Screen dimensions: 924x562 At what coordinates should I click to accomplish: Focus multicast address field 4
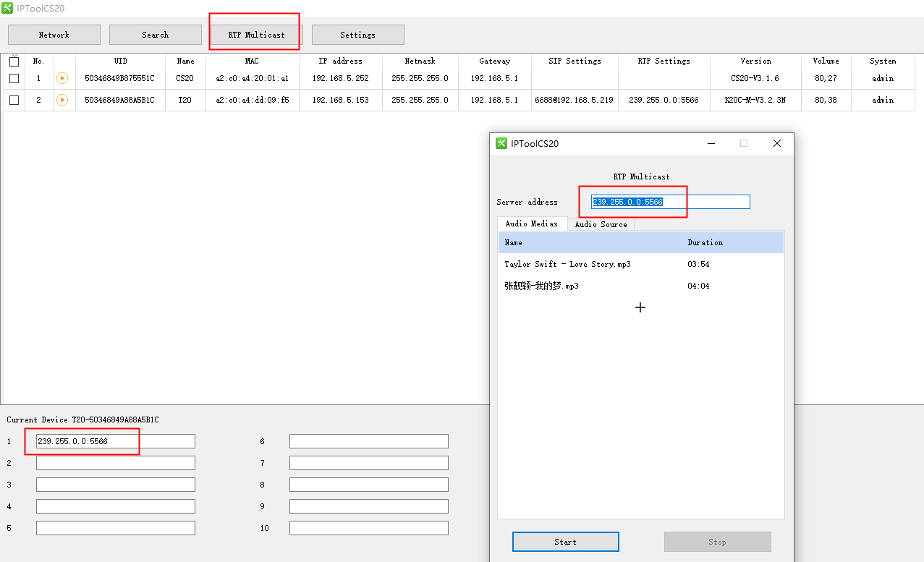click(x=116, y=506)
